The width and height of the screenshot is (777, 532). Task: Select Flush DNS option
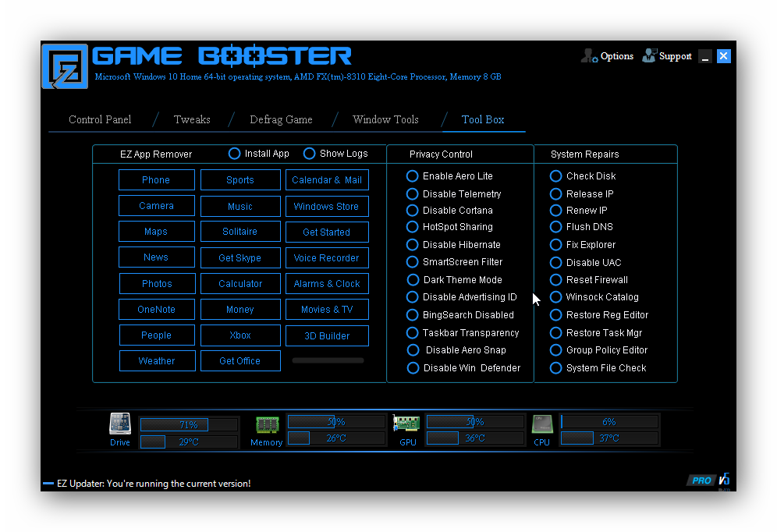pyautogui.click(x=556, y=227)
